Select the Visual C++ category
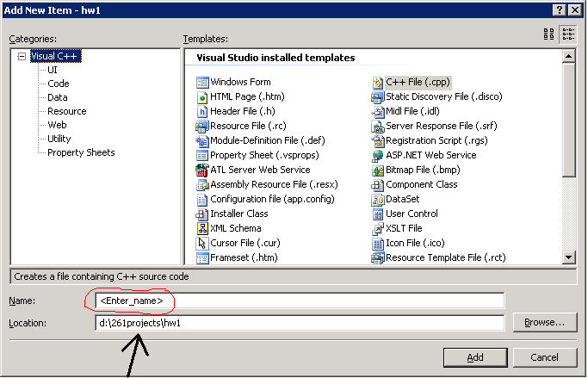 click(x=55, y=56)
